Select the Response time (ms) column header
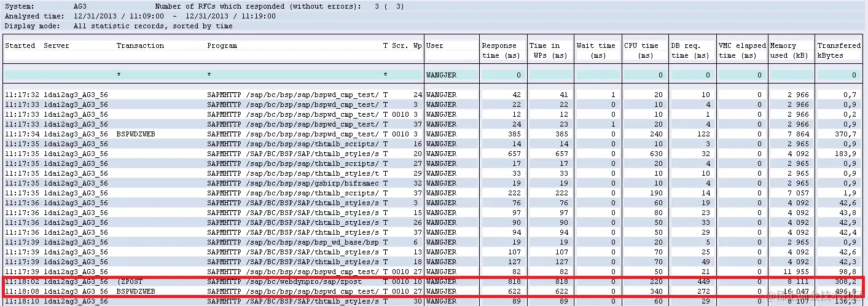The image size is (868, 306). pos(500,50)
